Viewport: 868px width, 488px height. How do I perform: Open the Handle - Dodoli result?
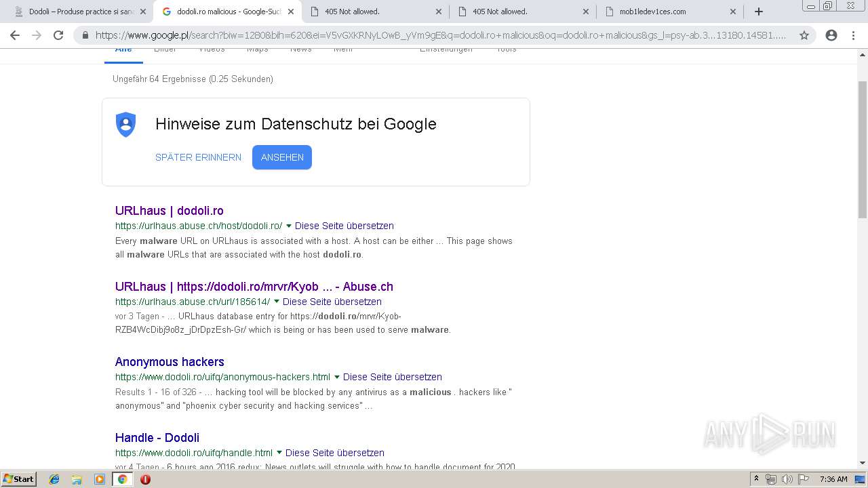point(157,438)
